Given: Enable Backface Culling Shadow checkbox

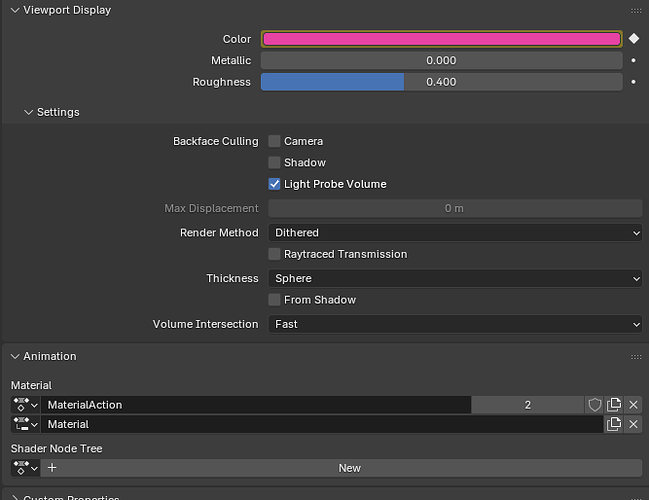Looking at the screenshot, I should [274, 163].
